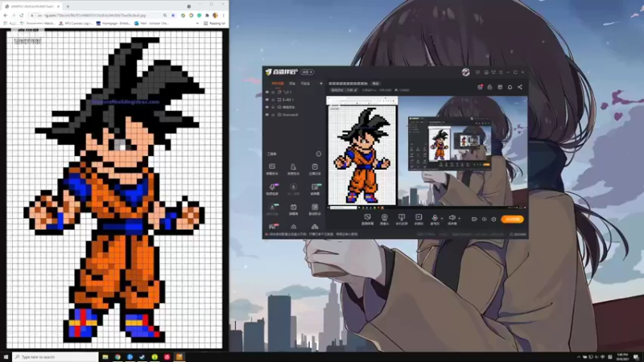
Task: Open the calendar toolbox icon in third row
Action: click(293, 209)
